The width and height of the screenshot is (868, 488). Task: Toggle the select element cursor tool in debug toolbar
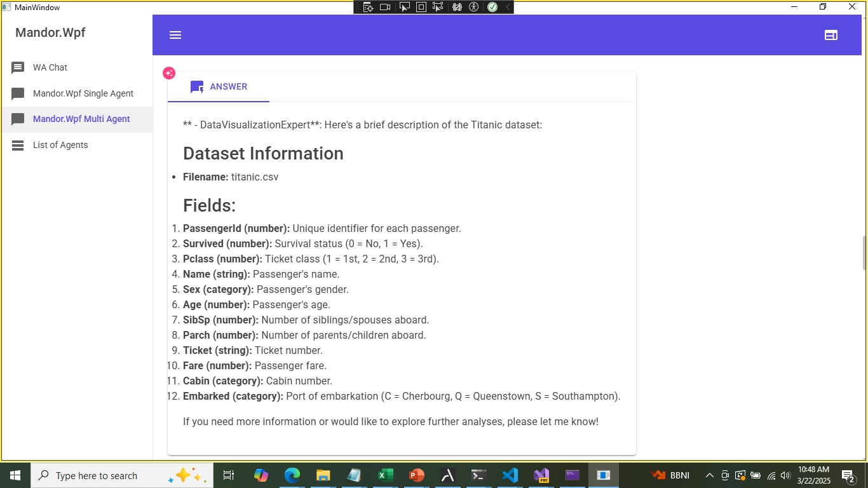[x=404, y=7]
